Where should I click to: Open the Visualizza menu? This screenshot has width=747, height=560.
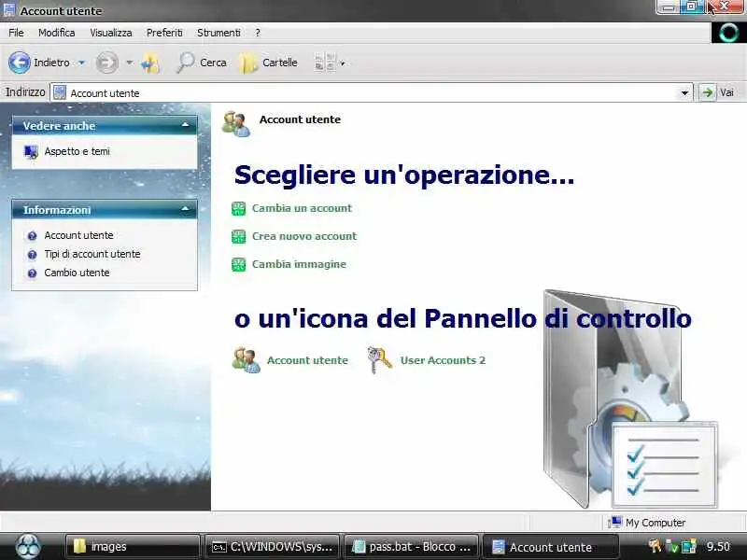click(111, 33)
